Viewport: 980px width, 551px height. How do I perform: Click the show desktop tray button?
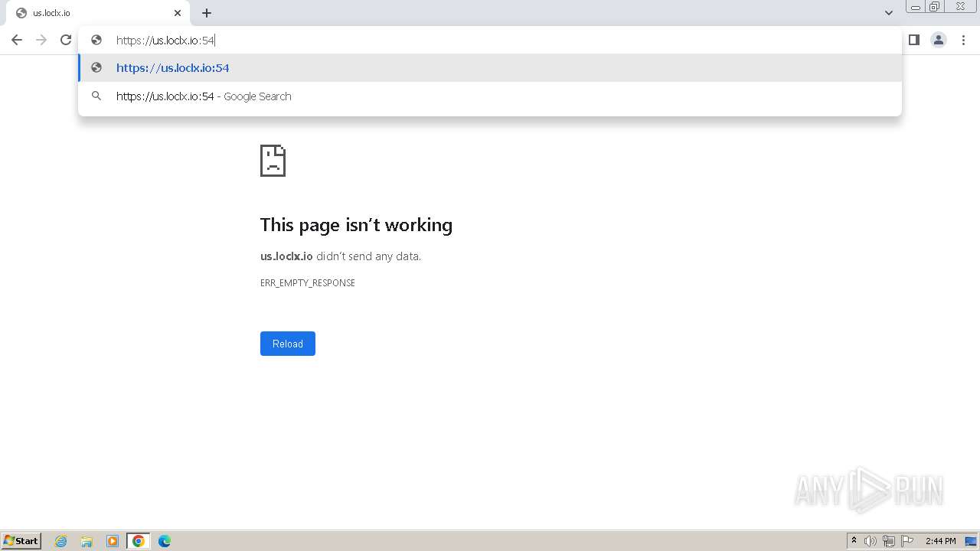[x=971, y=541]
